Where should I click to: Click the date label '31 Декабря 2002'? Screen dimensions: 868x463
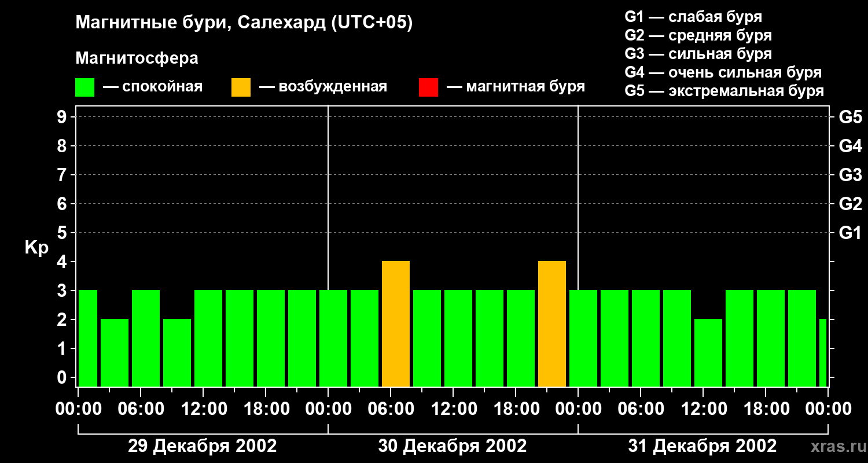coord(703,446)
